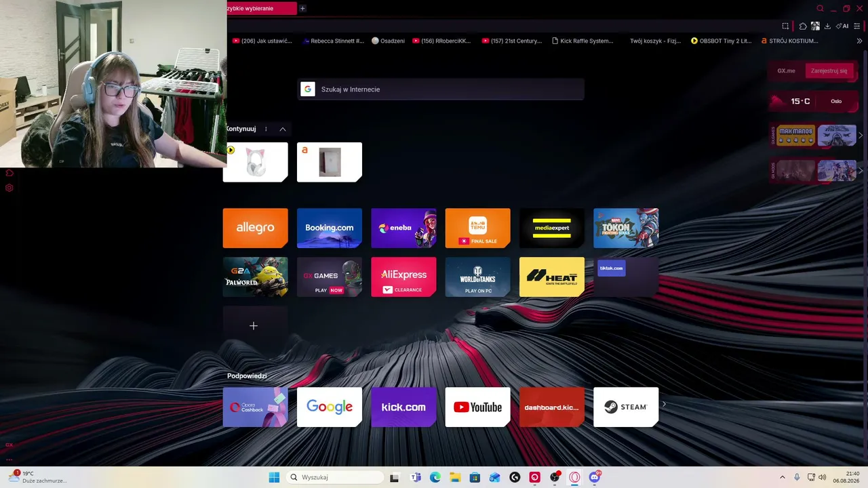Open the GX Games Play Now tile
Image resolution: width=868 pixels, height=488 pixels.
click(330, 277)
